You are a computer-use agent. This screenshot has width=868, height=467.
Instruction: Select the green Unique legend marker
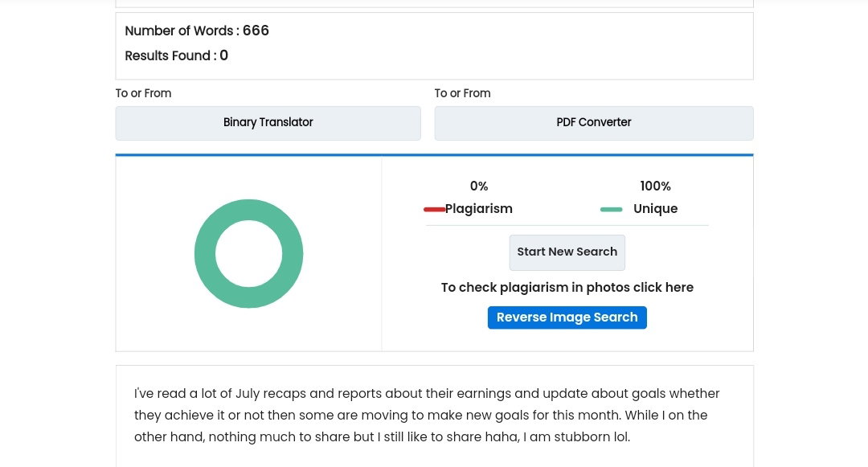pos(611,209)
